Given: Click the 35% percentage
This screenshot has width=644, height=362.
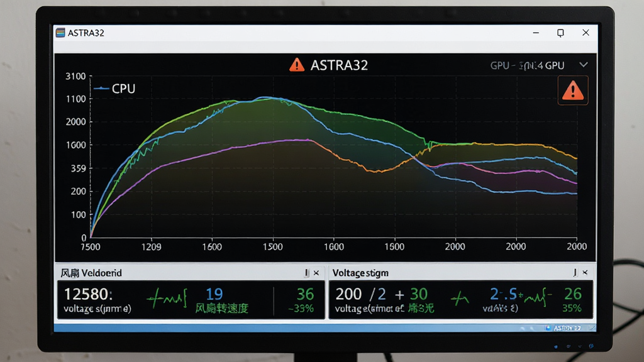Looking at the screenshot, I should pyautogui.click(x=572, y=308).
